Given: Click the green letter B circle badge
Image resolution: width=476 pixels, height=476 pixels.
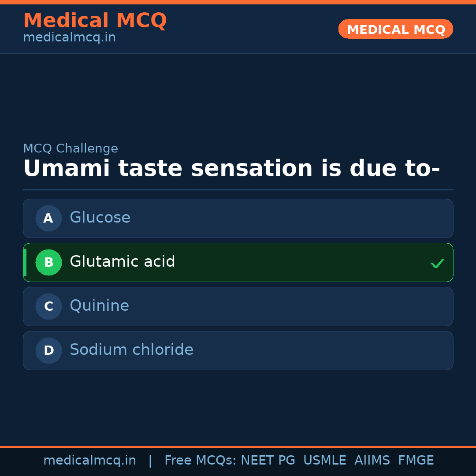Looking at the screenshot, I should [48, 262].
